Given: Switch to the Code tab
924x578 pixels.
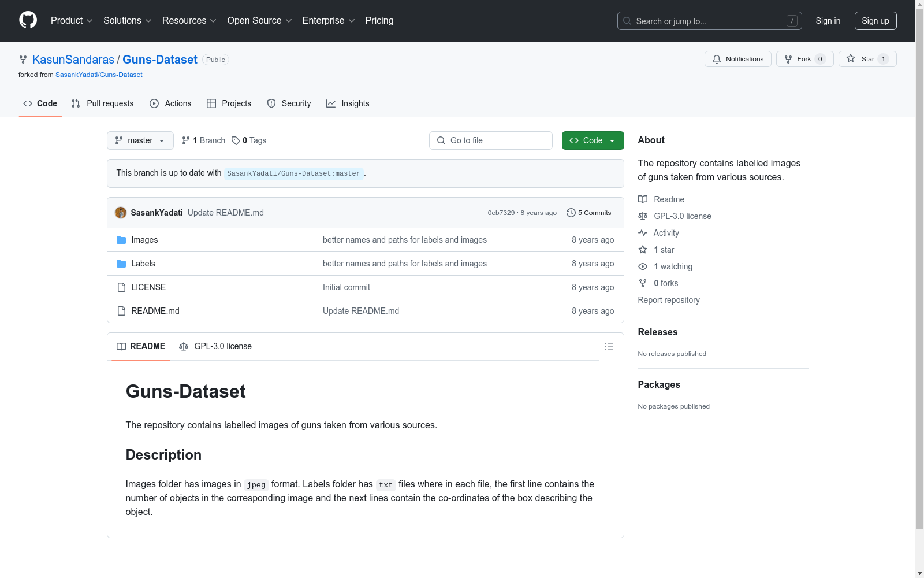Looking at the screenshot, I should (40, 103).
